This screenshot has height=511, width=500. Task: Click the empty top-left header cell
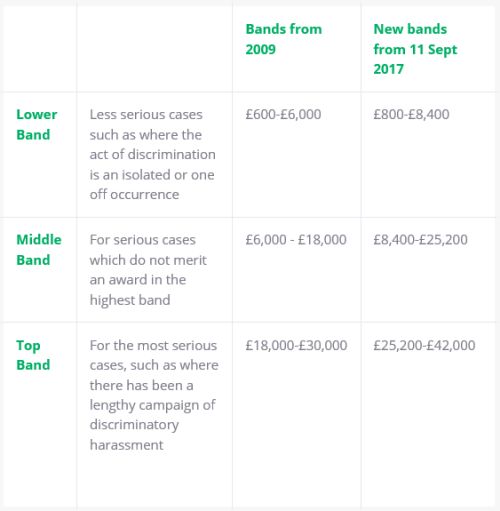coord(38,49)
